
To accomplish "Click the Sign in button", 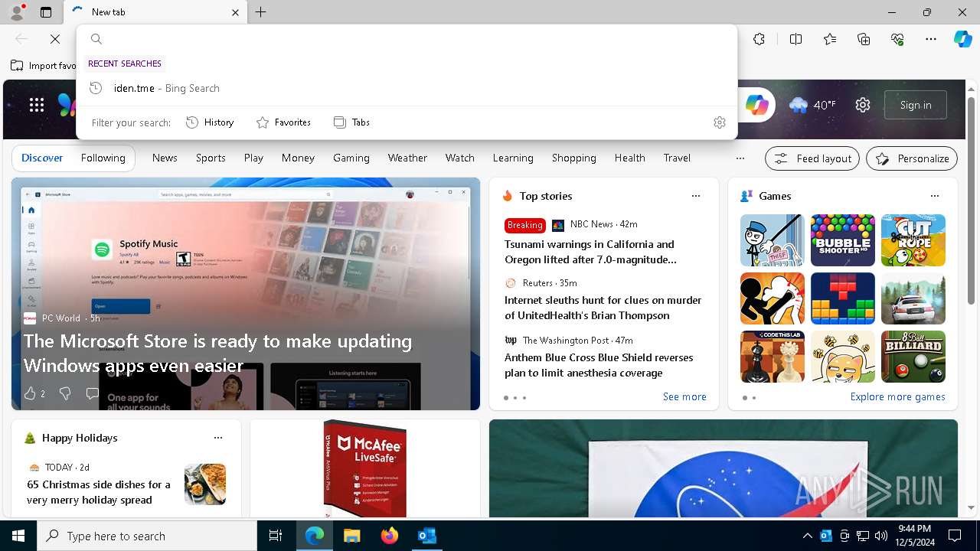I will (x=916, y=105).
